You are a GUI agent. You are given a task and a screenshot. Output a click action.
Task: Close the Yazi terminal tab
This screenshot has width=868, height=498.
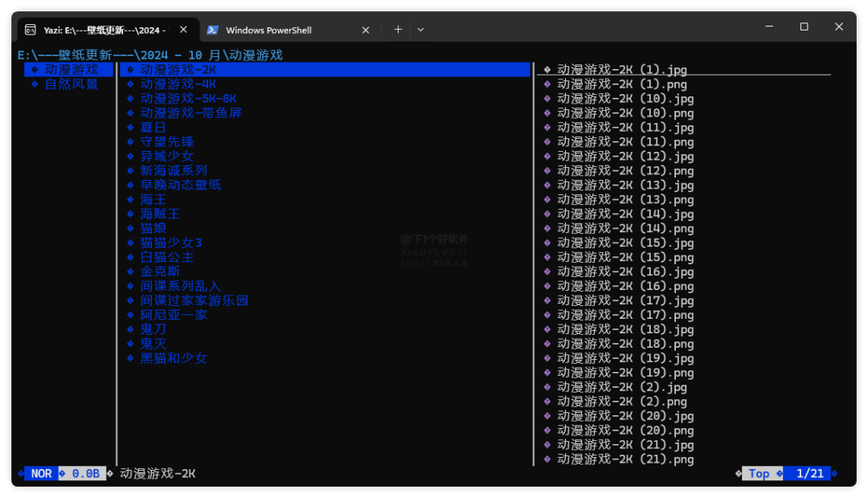pyautogui.click(x=183, y=30)
